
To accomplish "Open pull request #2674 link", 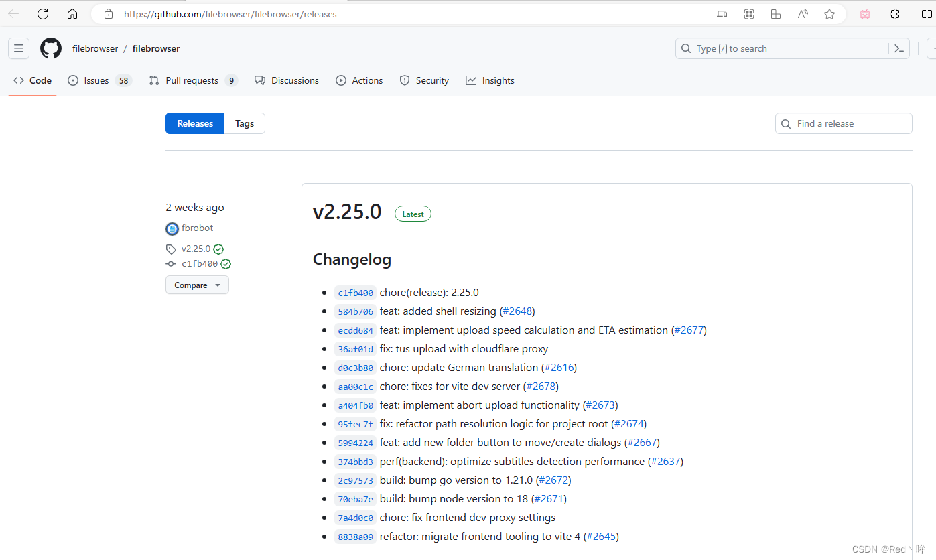I will (628, 423).
